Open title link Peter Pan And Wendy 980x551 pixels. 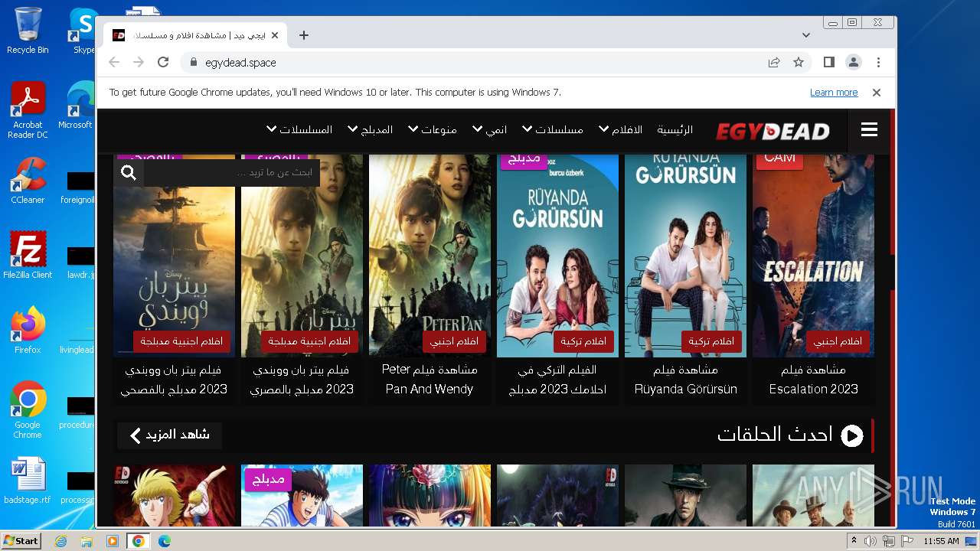point(430,380)
